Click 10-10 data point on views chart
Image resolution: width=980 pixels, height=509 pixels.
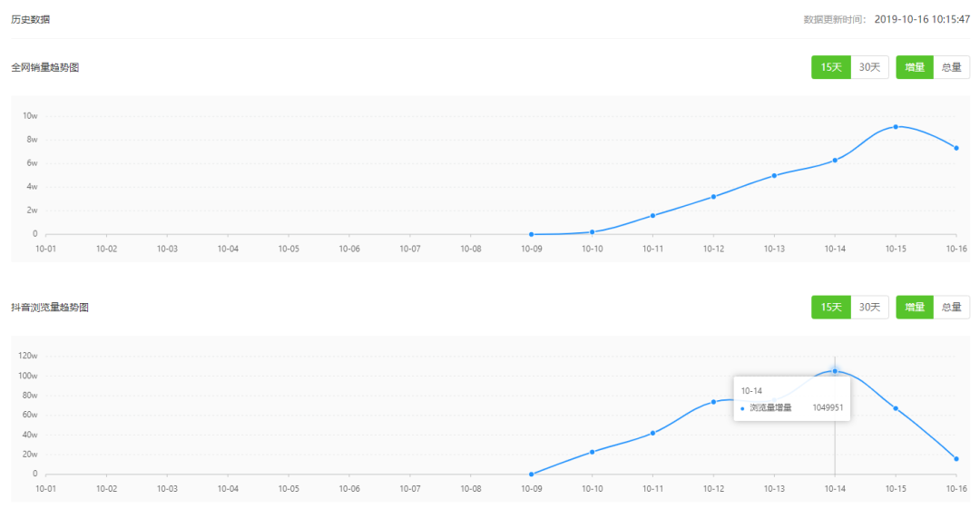point(592,452)
